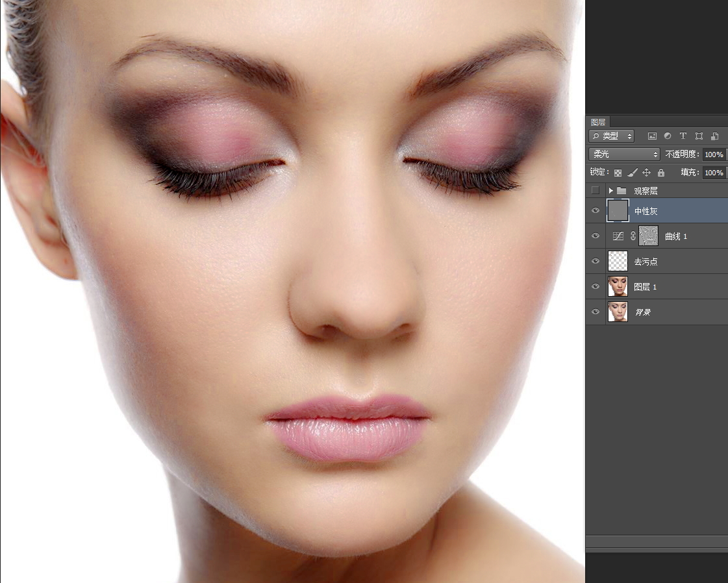Select the 背景 layer thumbnail
The height and width of the screenshot is (583, 728).
[618, 312]
